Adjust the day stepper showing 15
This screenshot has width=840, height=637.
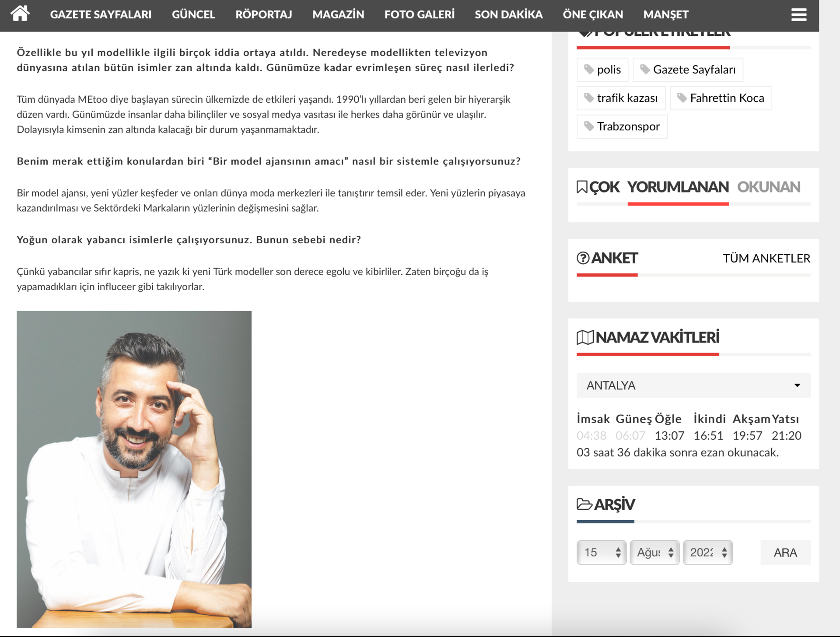pos(602,552)
